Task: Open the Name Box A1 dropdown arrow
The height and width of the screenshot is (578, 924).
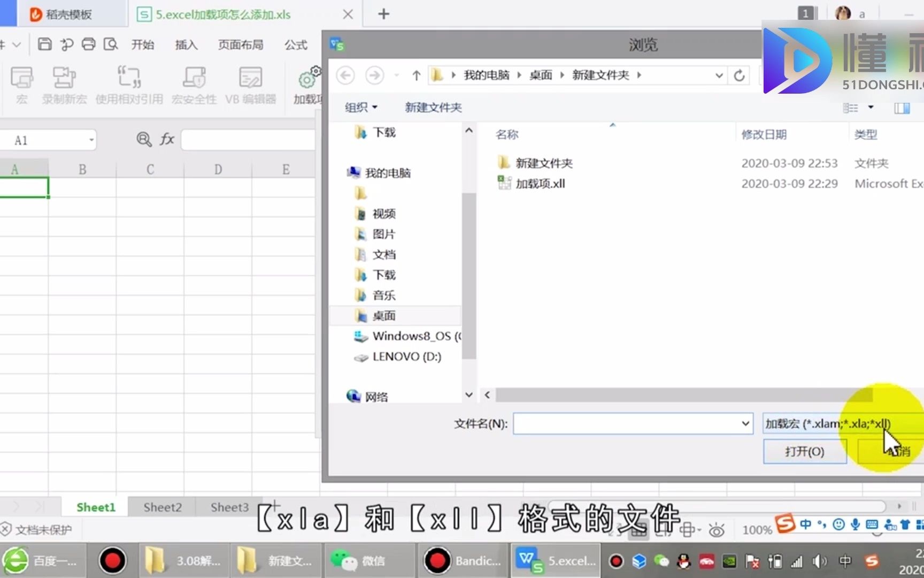Action: point(91,140)
